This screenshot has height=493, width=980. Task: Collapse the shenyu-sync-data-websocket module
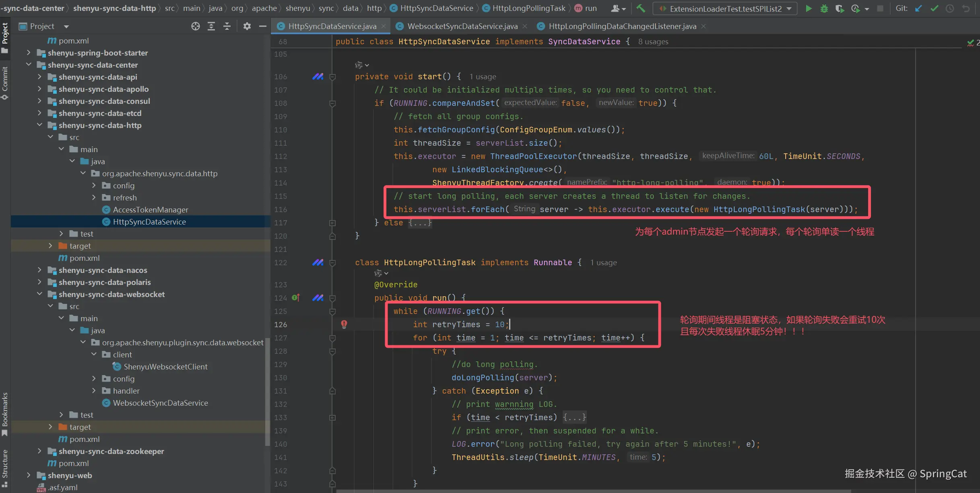pyautogui.click(x=39, y=294)
